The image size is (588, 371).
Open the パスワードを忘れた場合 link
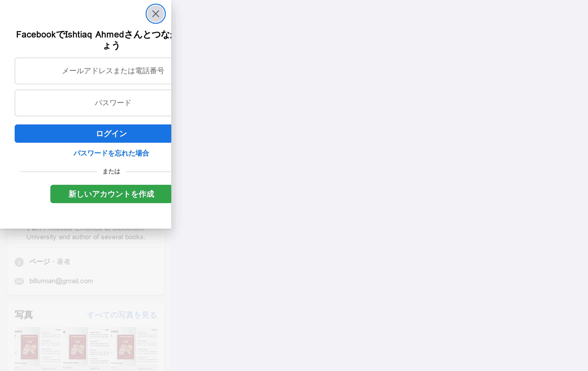[x=111, y=153]
